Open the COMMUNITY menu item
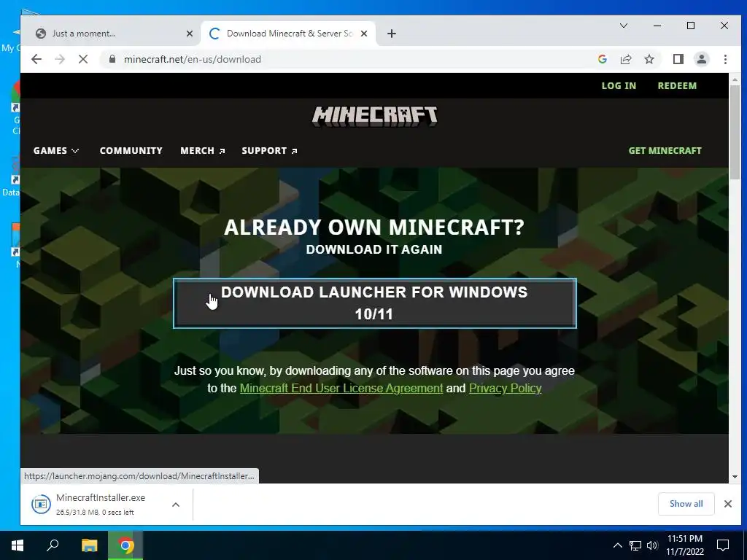Viewport: 747px width, 560px height. tap(131, 150)
